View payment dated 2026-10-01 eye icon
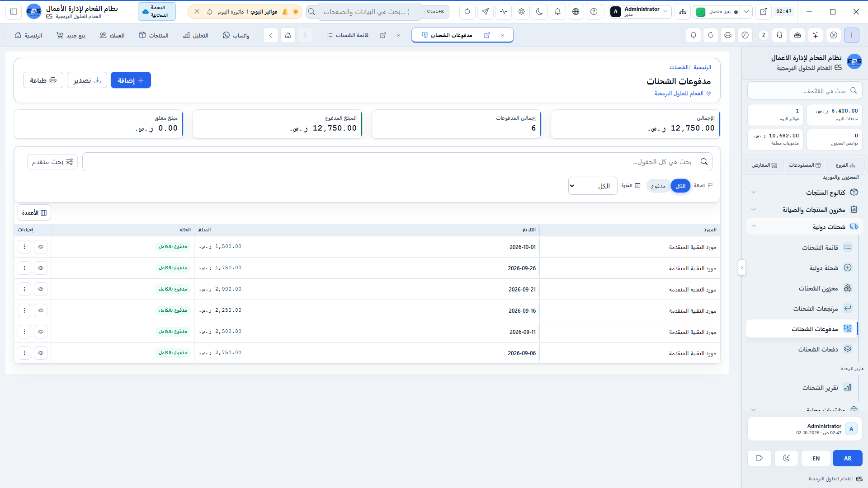Viewport: 868px width, 488px height. pos(41,247)
